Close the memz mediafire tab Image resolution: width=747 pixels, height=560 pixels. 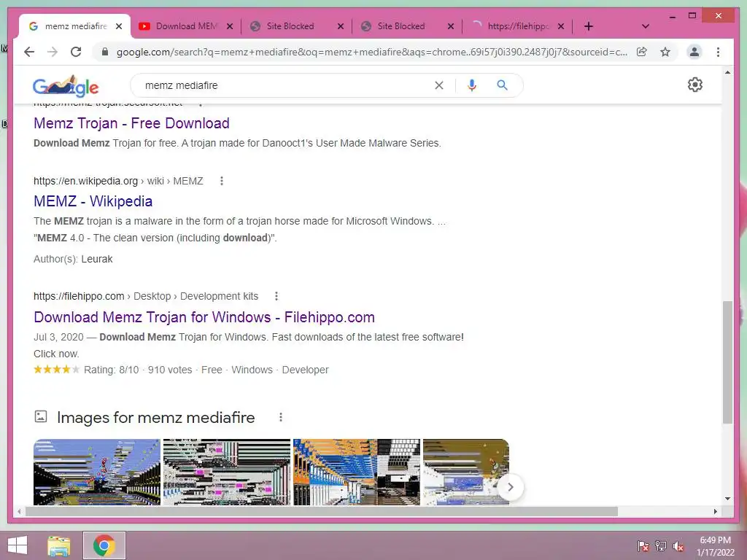click(119, 26)
